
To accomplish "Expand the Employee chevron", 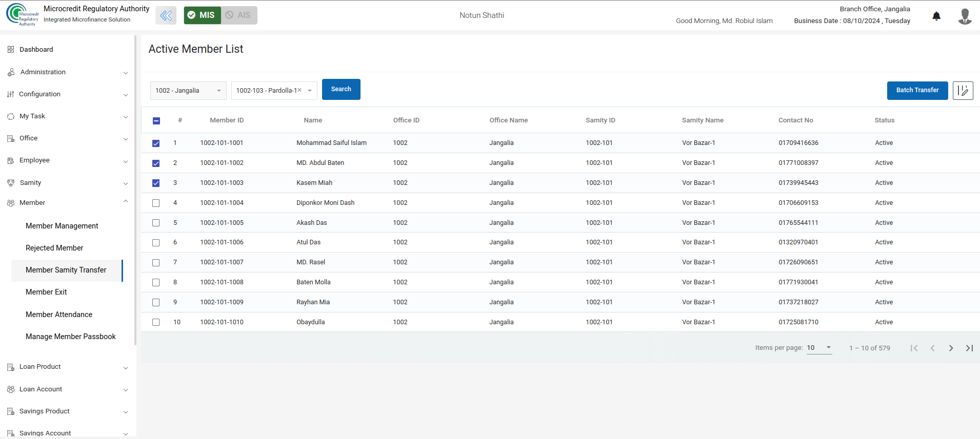I will [x=126, y=161].
